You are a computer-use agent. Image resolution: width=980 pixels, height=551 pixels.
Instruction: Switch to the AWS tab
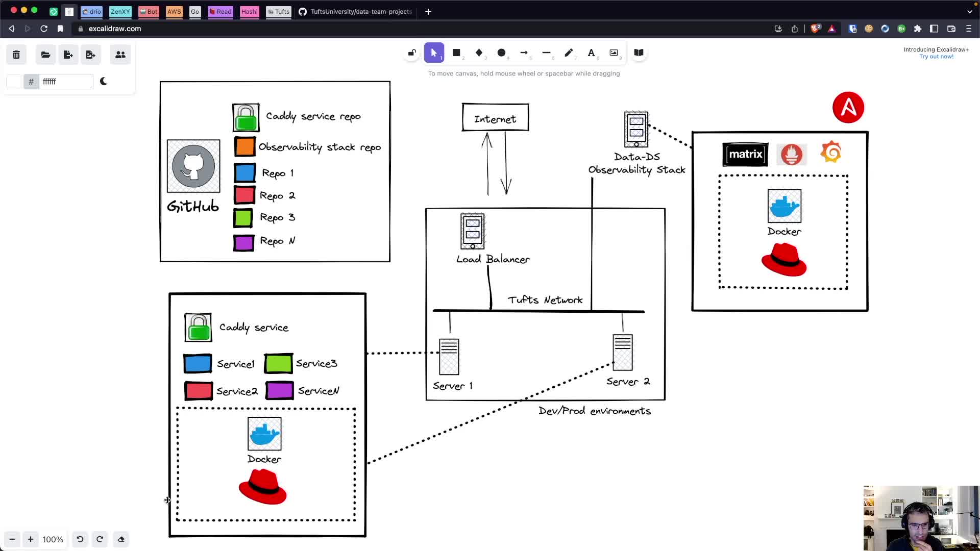174,11
